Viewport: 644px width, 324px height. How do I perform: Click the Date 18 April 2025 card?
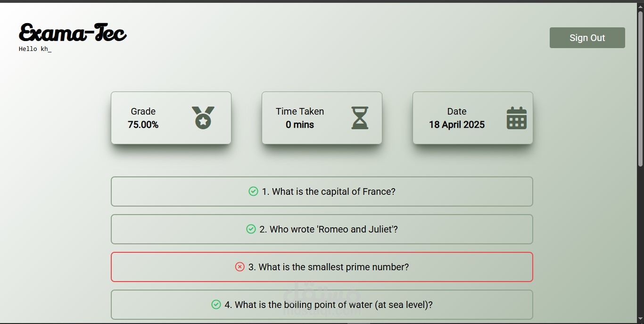(x=473, y=118)
